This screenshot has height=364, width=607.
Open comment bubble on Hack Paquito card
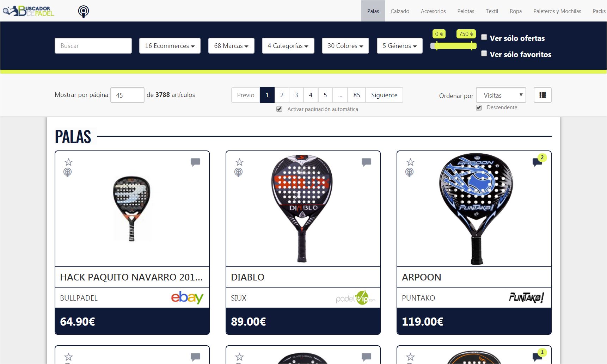(x=195, y=162)
